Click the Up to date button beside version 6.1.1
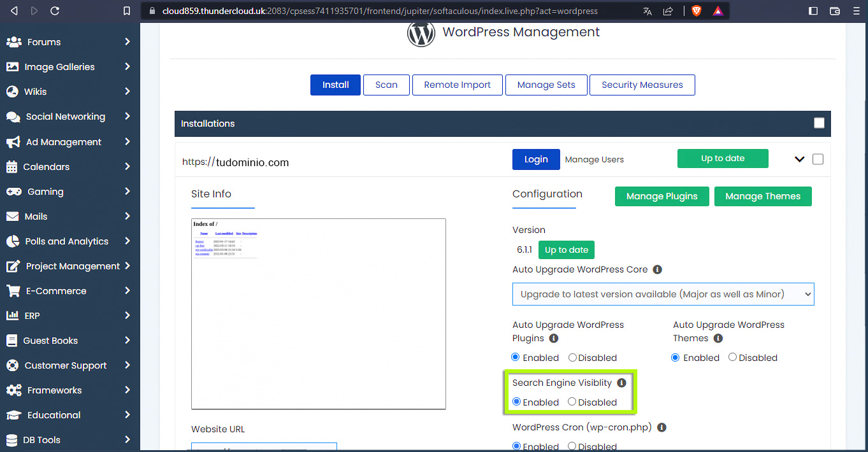Image resolution: width=868 pixels, height=452 pixels. (x=567, y=250)
